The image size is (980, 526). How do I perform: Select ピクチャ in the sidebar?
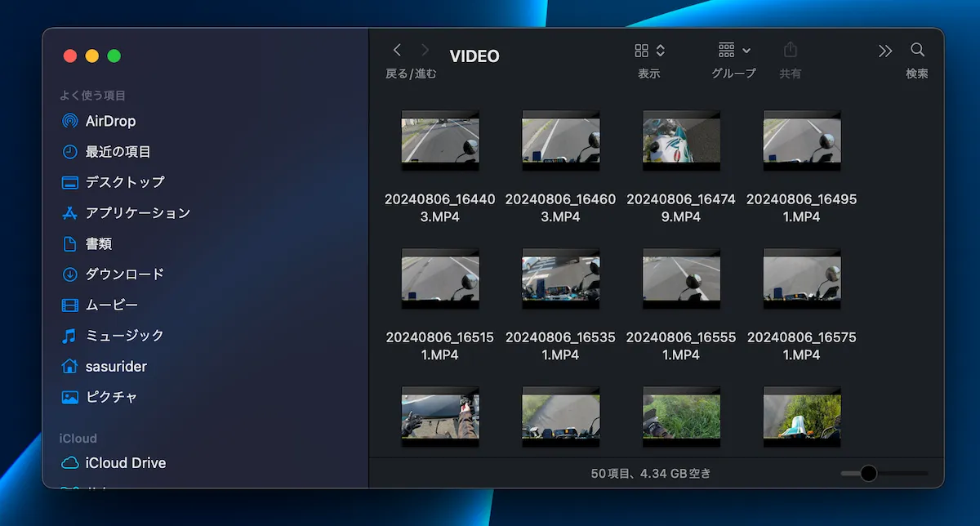click(112, 397)
